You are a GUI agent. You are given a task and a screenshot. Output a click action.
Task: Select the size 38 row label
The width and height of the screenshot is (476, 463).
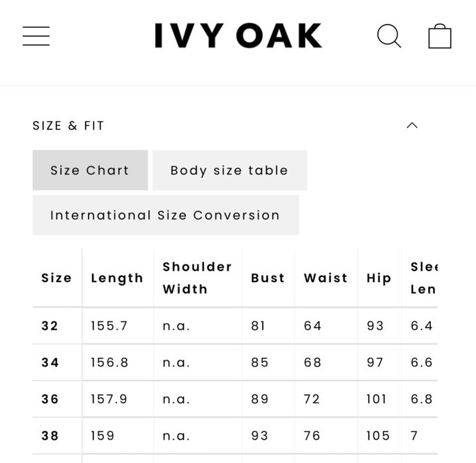pyautogui.click(x=50, y=436)
